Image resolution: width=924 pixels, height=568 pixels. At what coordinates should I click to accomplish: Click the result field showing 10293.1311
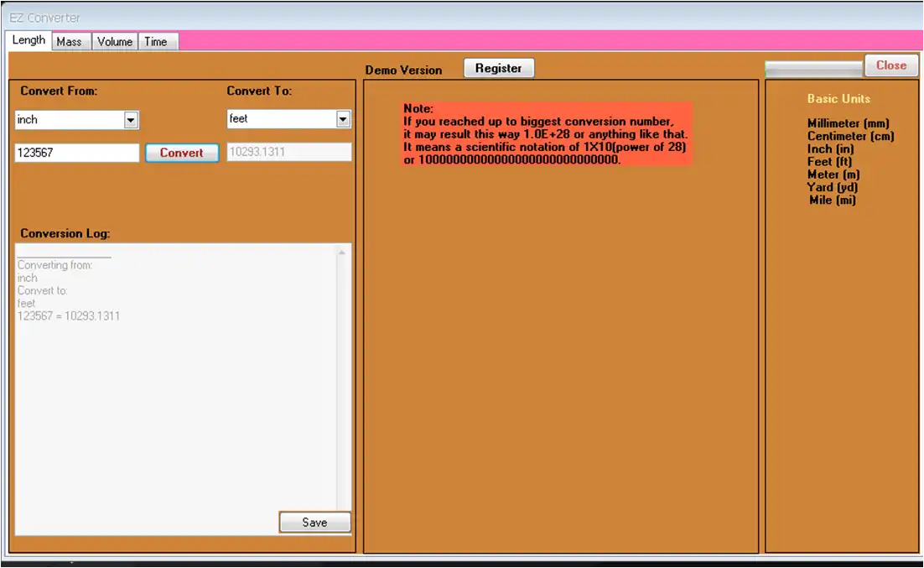tap(289, 152)
